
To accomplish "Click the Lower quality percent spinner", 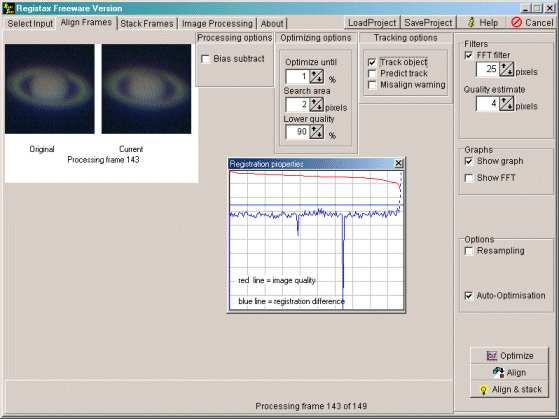I will click(x=317, y=132).
